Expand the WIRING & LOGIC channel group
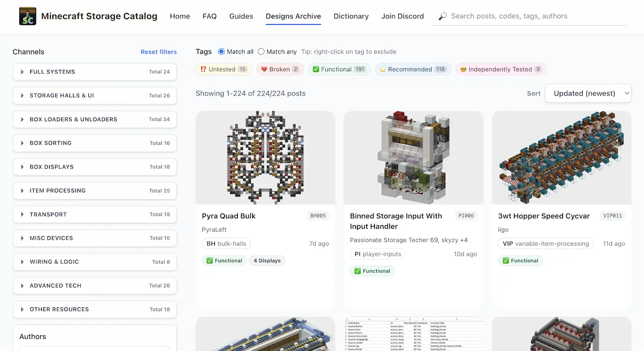Image resolution: width=644 pixels, height=351 pixels. pos(95,262)
